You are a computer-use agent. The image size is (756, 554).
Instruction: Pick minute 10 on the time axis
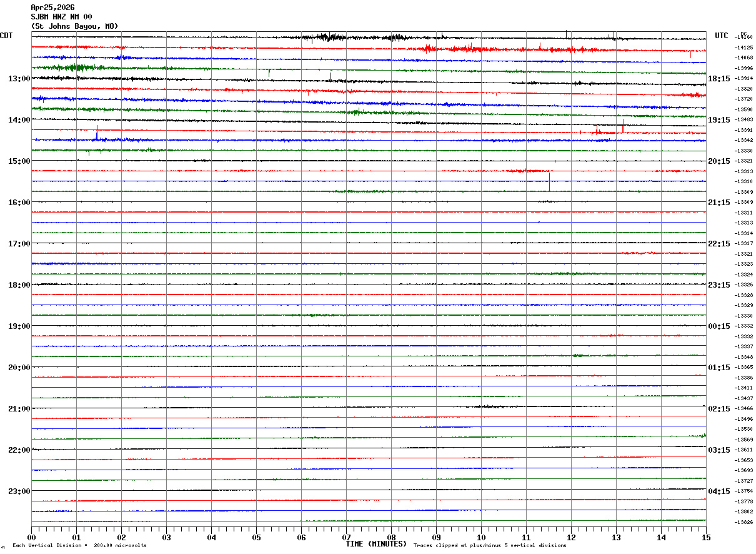point(481,538)
